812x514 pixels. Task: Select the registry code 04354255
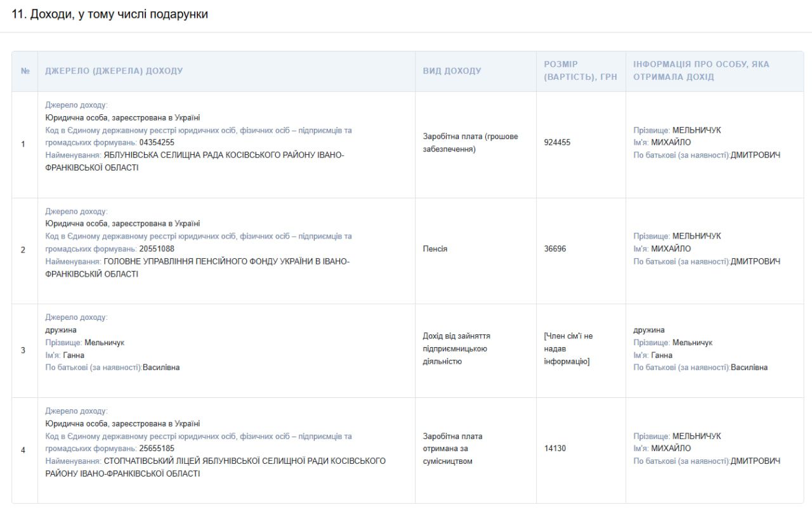[x=157, y=143]
